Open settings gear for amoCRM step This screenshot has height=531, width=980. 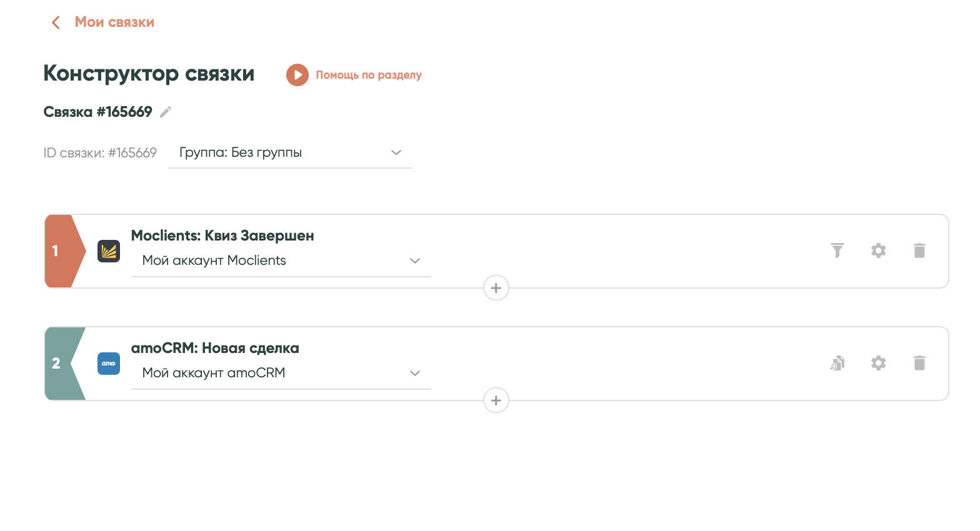pos(879,363)
